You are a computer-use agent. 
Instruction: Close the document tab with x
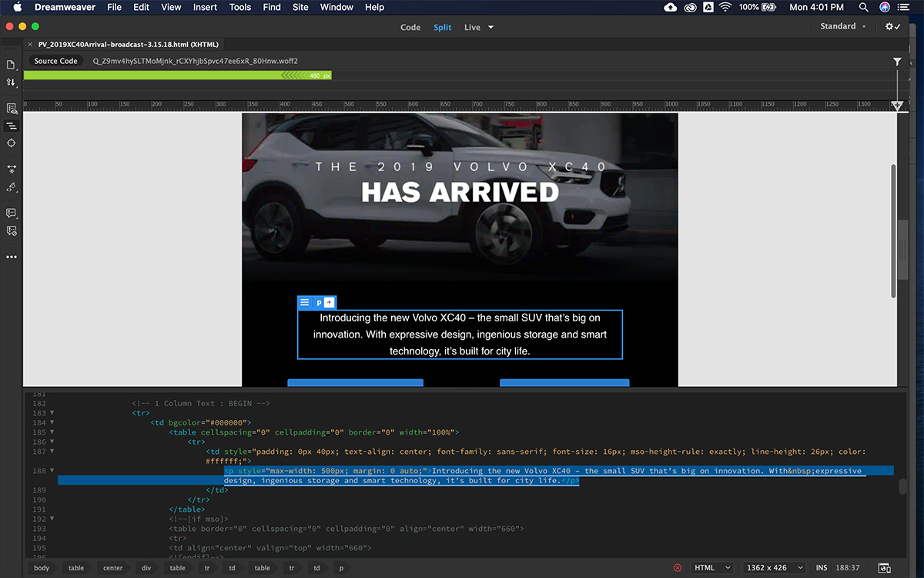(x=30, y=45)
